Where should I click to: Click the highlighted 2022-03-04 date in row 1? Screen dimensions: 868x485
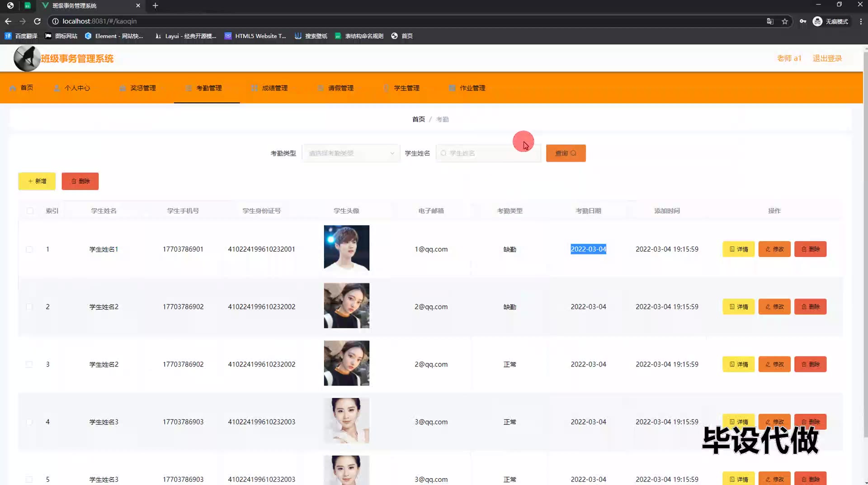coord(588,249)
